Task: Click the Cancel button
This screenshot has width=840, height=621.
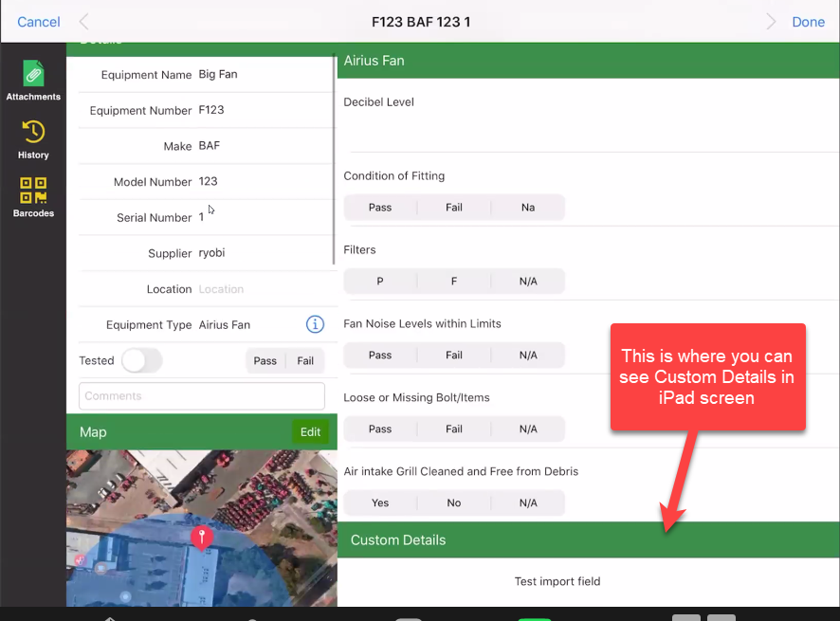Action: [x=39, y=22]
